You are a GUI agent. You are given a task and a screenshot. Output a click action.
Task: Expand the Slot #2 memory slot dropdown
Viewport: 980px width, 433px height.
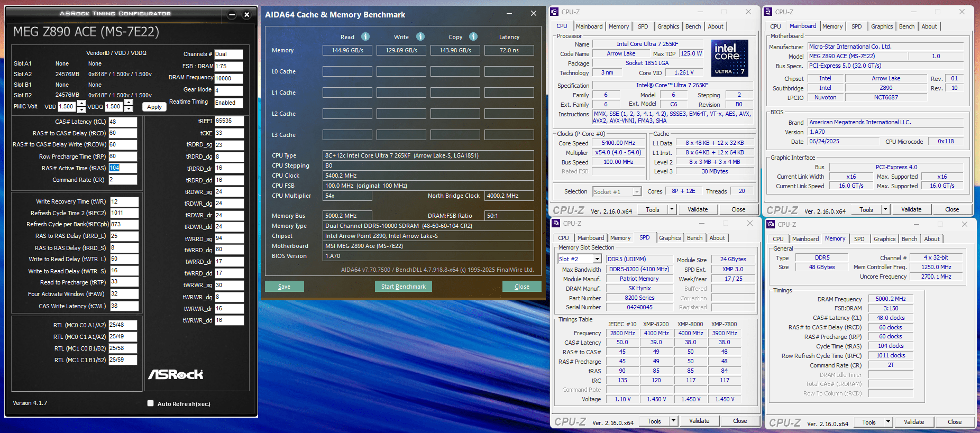click(597, 259)
